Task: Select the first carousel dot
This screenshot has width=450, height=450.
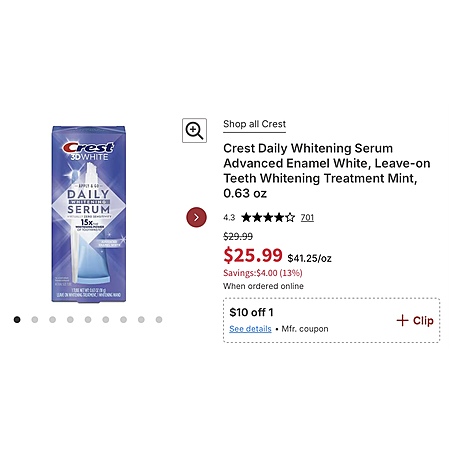Action: click(17, 320)
